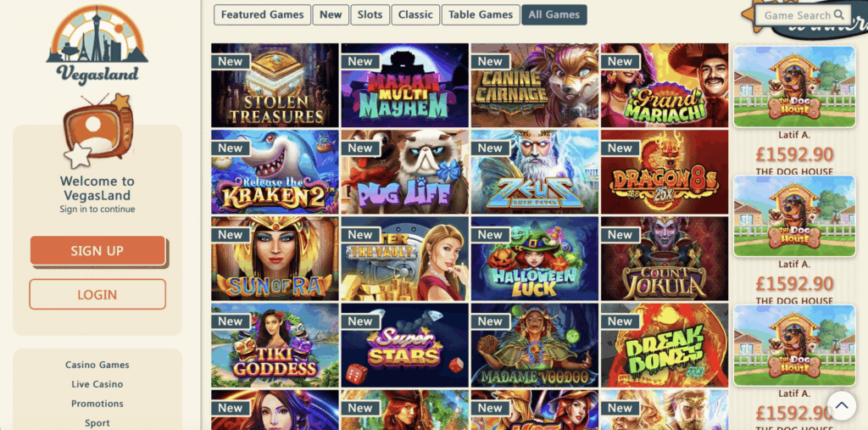
Task: Select the Featured Games tab
Action: pyautogui.click(x=263, y=15)
